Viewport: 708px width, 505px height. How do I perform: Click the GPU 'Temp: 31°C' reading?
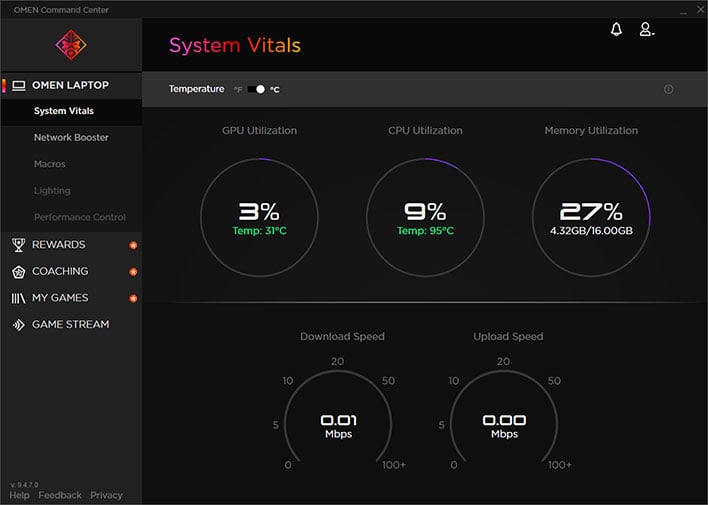259,231
